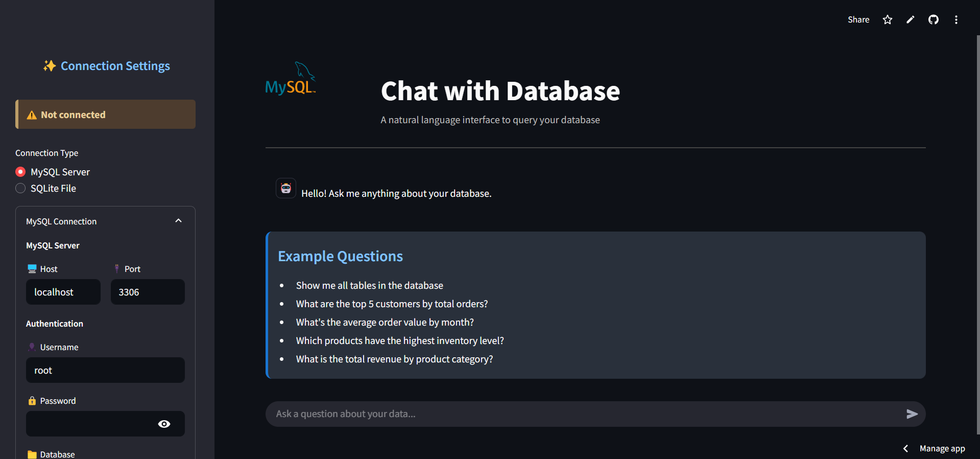Viewport: 980px width, 459px height.
Task: Select MySQL Server connection type
Action: click(20, 172)
